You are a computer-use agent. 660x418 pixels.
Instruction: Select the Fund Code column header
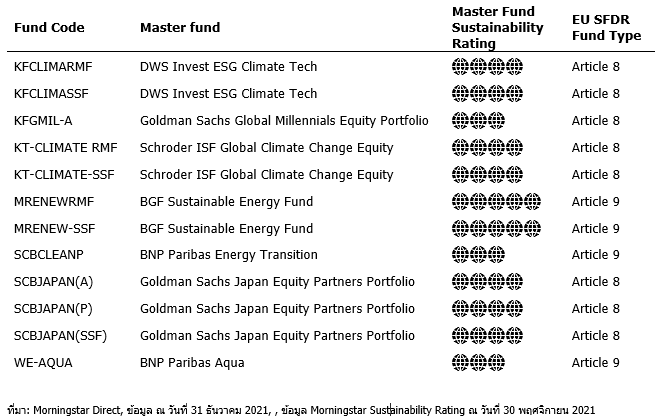48,28
